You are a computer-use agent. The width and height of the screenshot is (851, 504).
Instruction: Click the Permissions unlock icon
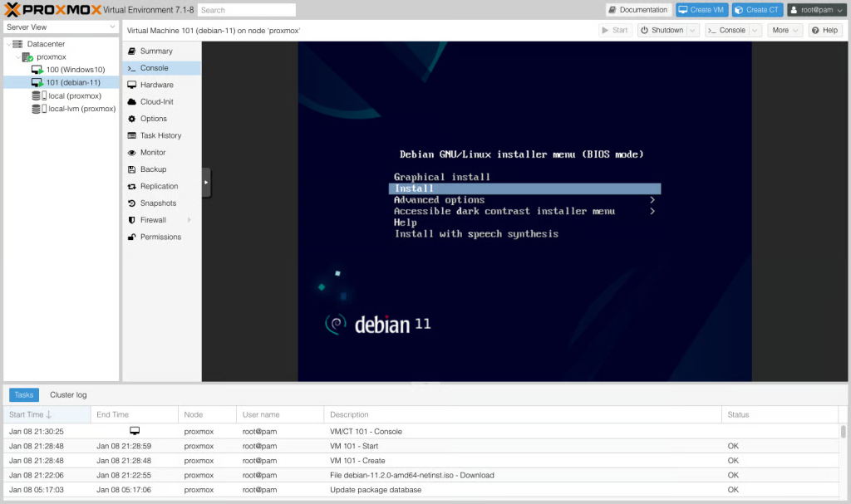pos(132,237)
